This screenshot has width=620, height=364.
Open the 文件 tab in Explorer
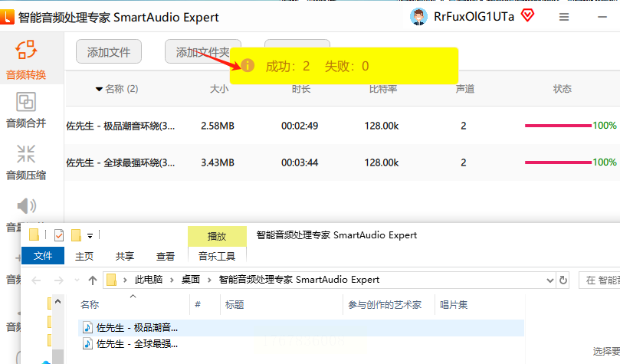tap(43, 256)
